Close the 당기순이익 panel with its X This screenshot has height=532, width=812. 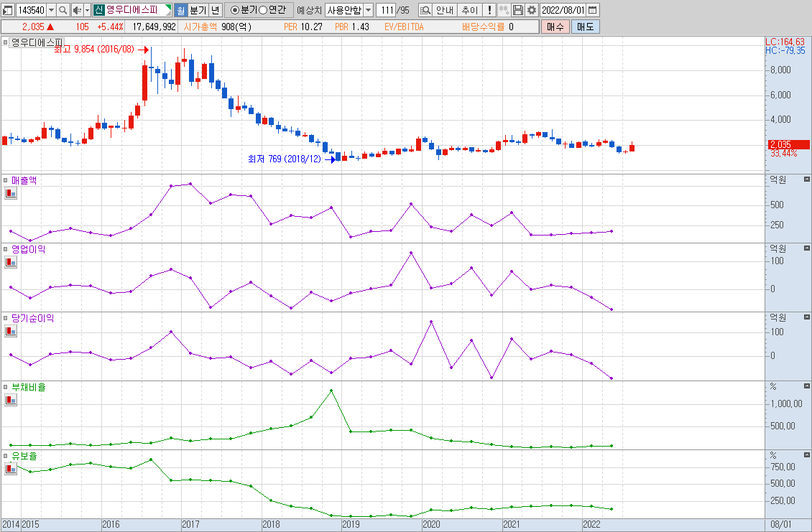click(807, 317)
